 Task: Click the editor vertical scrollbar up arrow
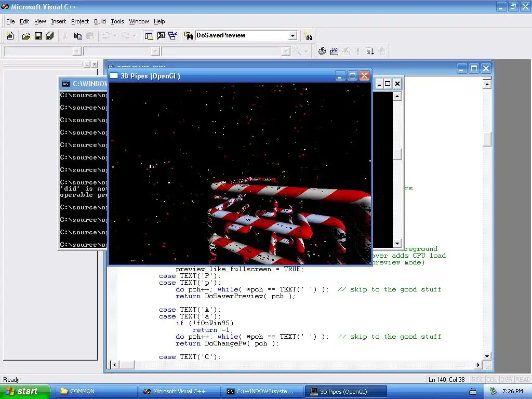click(487, 84)
